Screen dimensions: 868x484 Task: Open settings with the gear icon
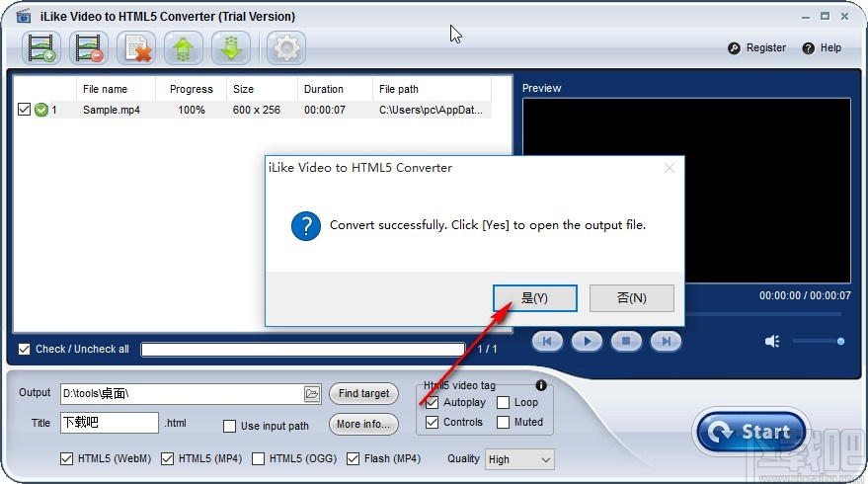(286, 48)
